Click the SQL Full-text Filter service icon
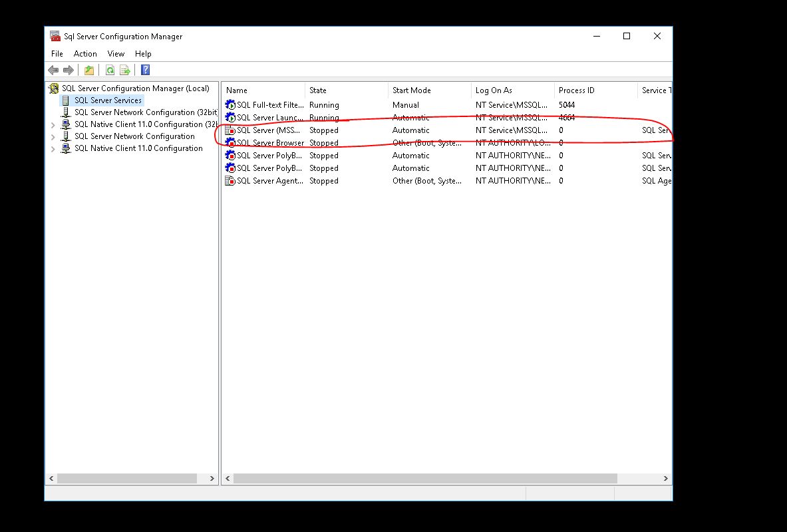787x532 pixels. pos(230,105)
